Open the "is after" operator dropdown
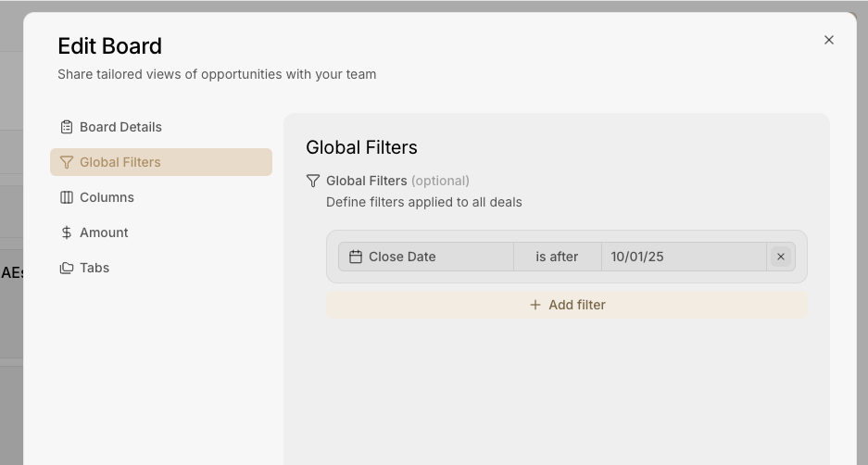Screen dimensions: 868x465 [557, 257]
